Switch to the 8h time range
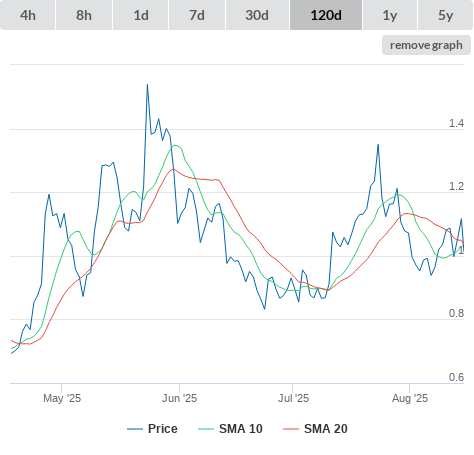 84,15
